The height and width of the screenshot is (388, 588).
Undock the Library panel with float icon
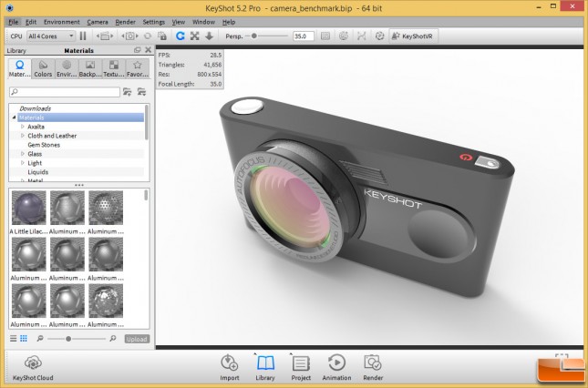[x=138, y=50]
